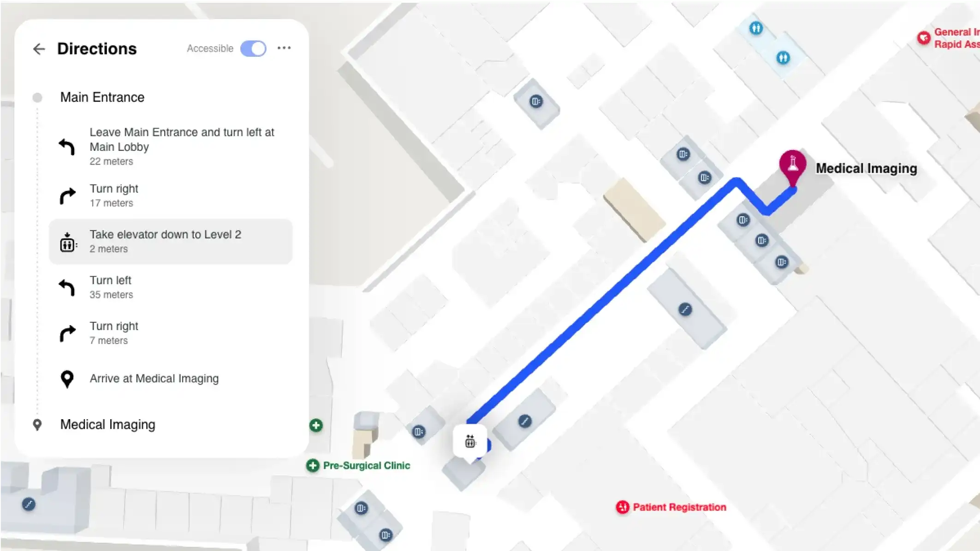The image size is (980, 551).
Task: Open the more options menu via ellipsis
Action: pos(284,48)
